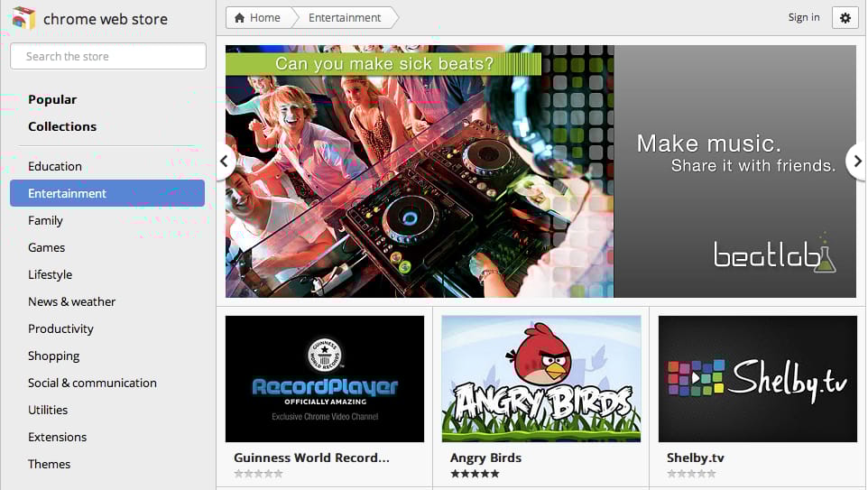Open the Guinness World Record... title link

pyautogui.click(x=311, y=458)
